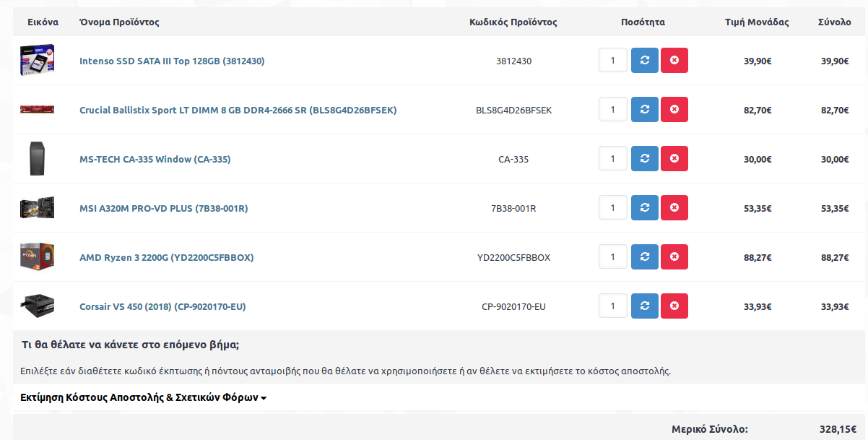Click Corsair power supply thumbnail
This screenshot has height=440, width=868.
(38, 306)
